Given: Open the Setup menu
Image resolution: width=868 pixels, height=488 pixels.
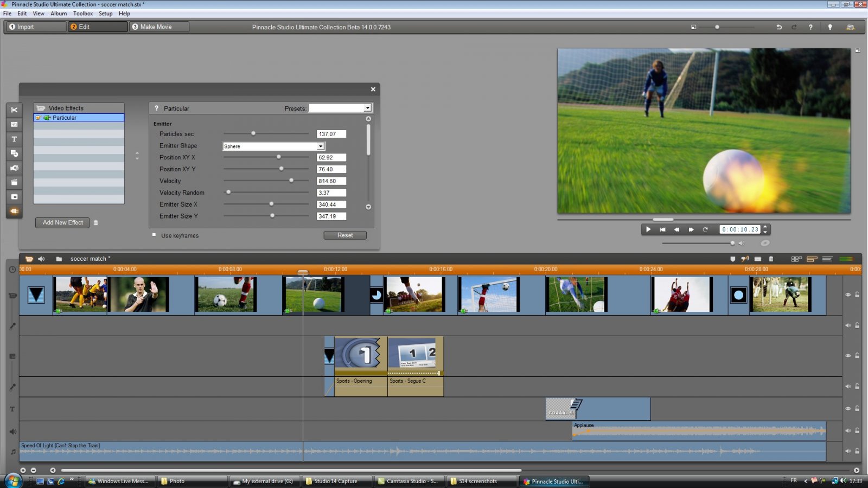Looking at the screenshot, I should click(x=106, y=14).
